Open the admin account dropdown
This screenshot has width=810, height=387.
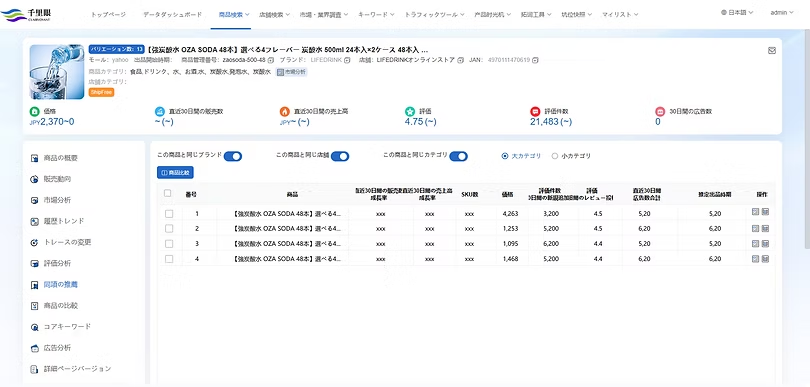click(782, 12)
